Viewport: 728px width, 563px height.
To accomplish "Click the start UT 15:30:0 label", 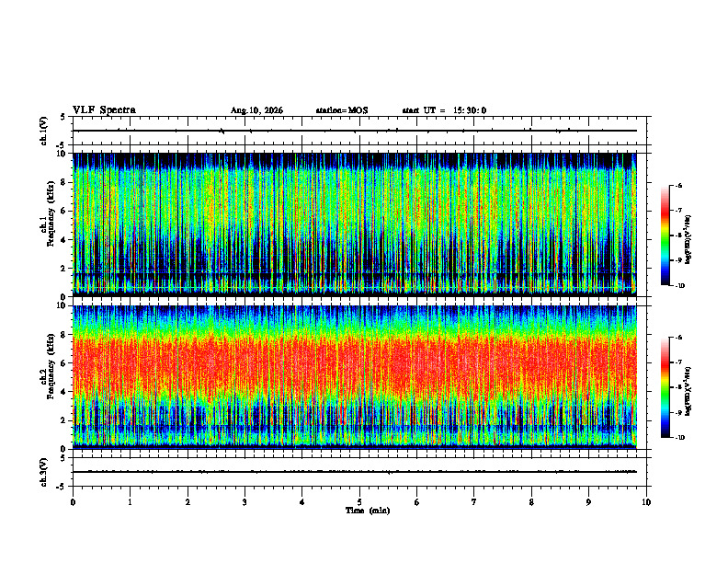I will pyautogui.click(x=444, y=110).
